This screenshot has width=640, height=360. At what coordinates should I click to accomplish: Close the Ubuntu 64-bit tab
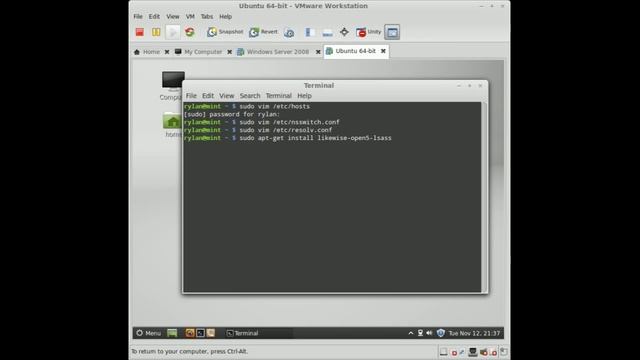click(x=383, y=51)
